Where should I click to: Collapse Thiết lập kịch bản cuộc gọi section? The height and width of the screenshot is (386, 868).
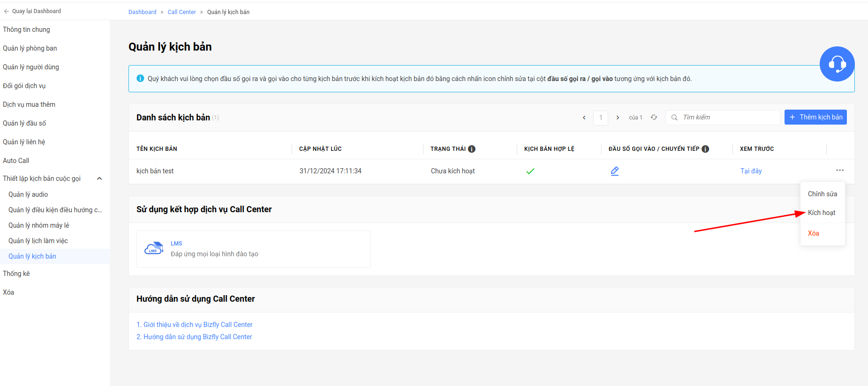99,178
